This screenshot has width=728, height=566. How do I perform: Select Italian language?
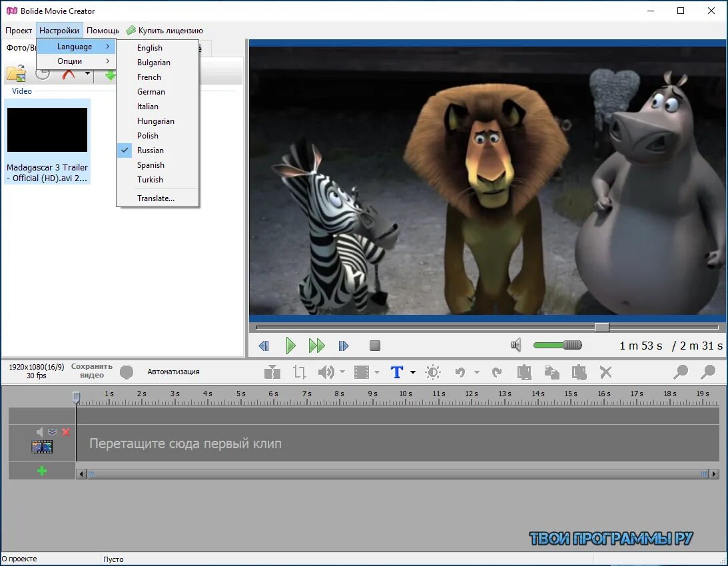tap(157, 107)
